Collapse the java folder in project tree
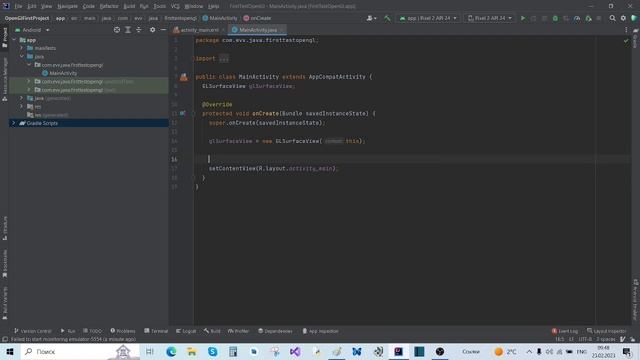 tap(22, 56)
